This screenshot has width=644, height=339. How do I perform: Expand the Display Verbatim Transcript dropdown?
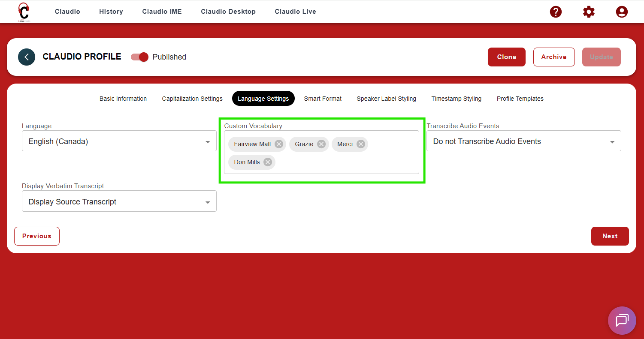tap(119, 202)
